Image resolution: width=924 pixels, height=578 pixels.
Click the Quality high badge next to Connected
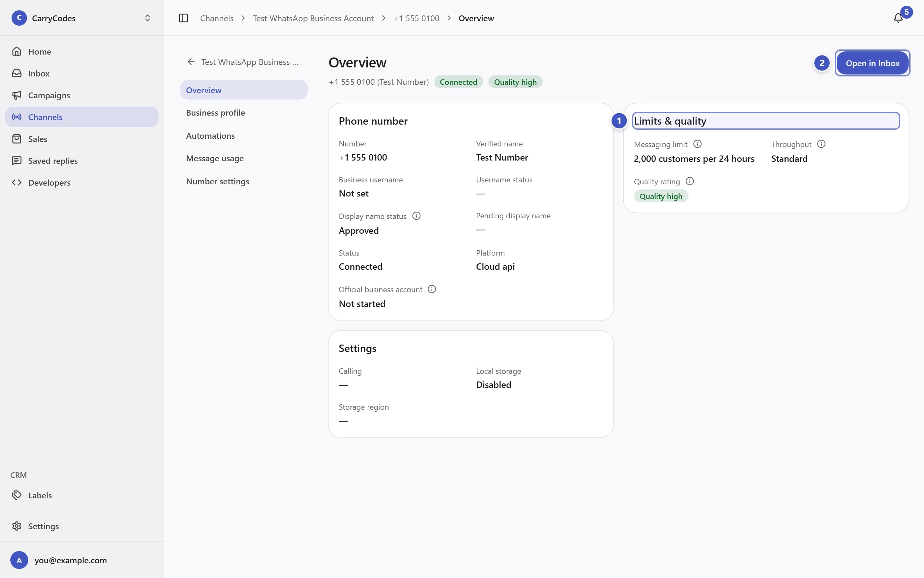point(515,82)
